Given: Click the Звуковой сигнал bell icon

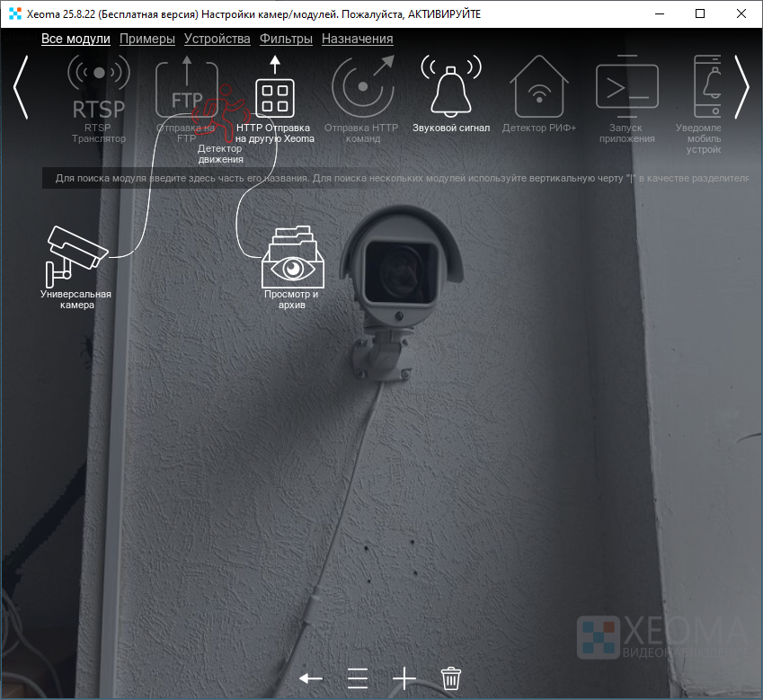Looking at the screenshot, I should click(450, 88).
